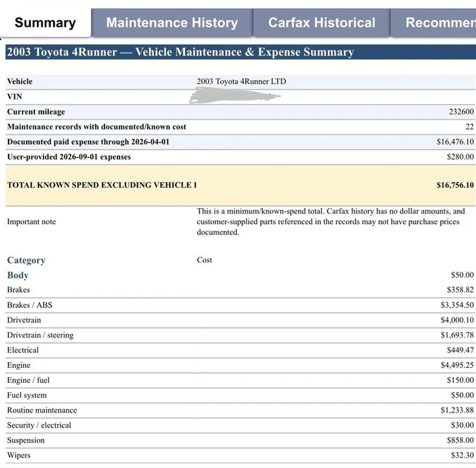Select the Brakes cost $358.82
476x468 pixels.
tap(460, 290)
